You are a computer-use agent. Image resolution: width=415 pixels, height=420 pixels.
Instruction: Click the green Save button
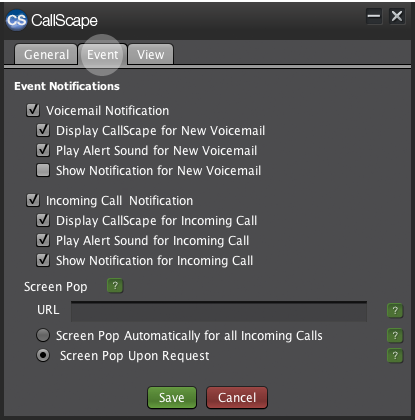point(172,397)
